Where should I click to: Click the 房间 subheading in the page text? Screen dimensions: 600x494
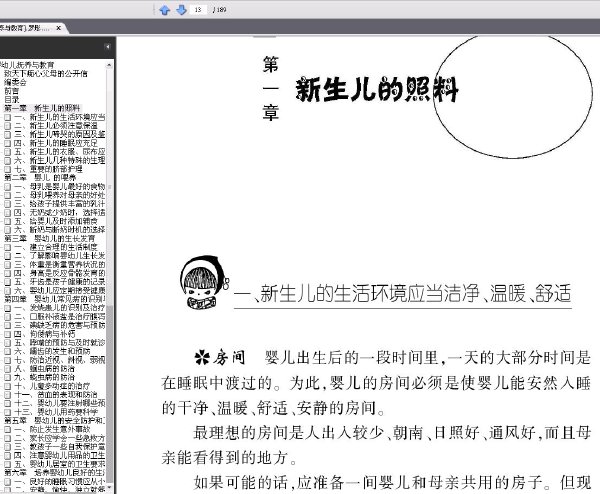[229, 358]
